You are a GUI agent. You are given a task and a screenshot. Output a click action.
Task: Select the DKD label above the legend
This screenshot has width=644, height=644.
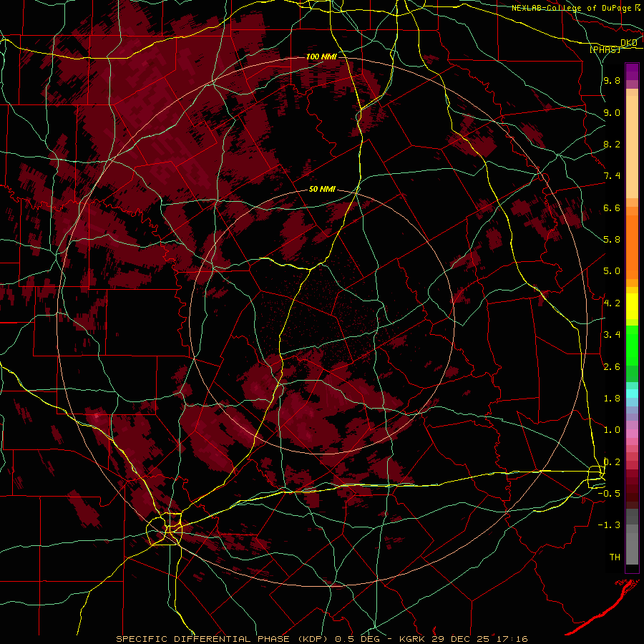click(628, 43)
